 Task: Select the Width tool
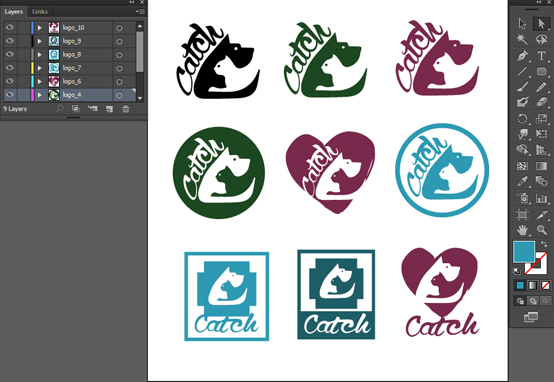point(522,134)
